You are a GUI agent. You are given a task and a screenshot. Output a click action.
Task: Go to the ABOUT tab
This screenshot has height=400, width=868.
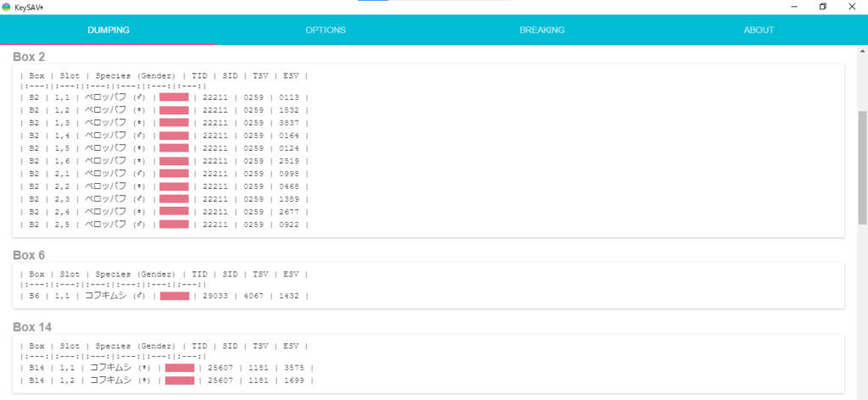pyautogui.click(x=759, y=30)
